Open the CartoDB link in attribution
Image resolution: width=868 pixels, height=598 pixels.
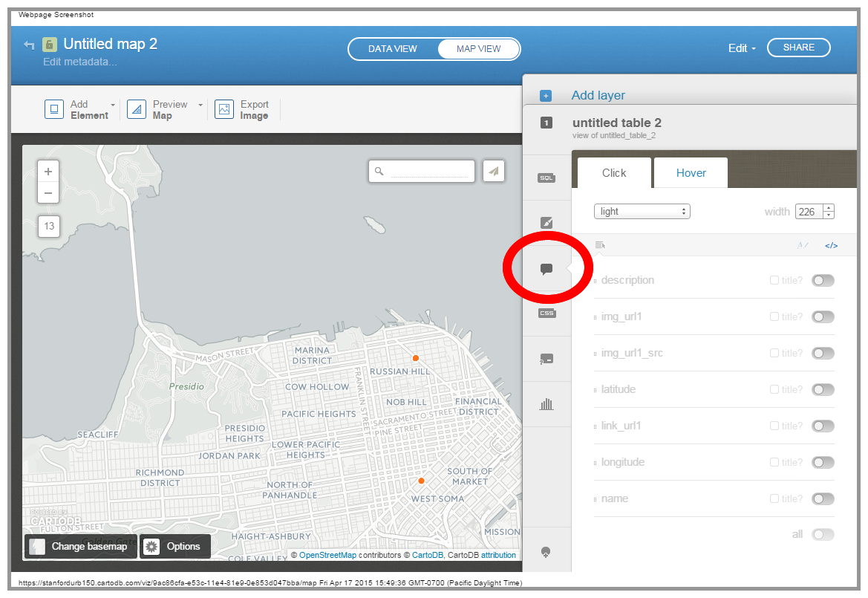click(x=428, y=555)
